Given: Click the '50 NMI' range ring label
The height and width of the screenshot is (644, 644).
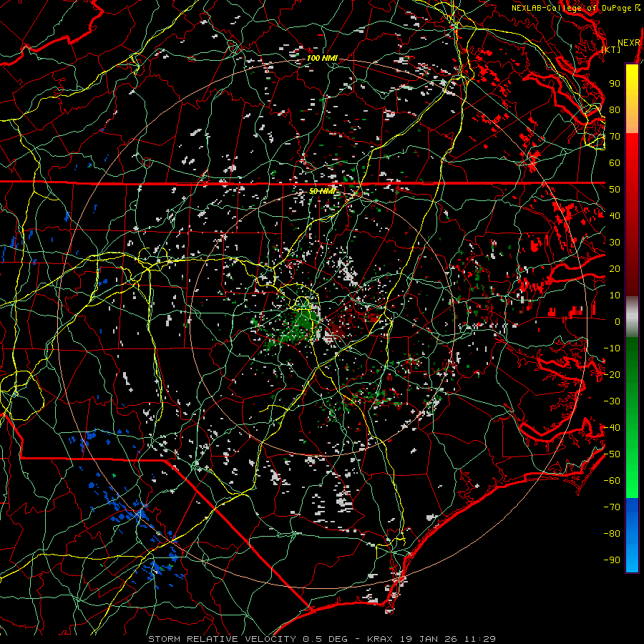Looking at the screenshot, I should click(x=323, y=192).
